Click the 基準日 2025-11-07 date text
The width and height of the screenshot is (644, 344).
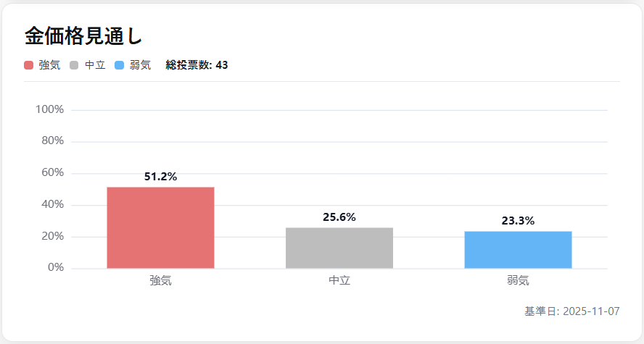(x=572, y=311)
